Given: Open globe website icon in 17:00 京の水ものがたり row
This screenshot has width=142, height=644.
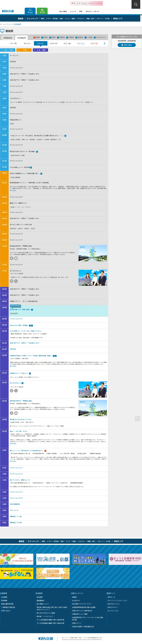Looking at the screenshot, I should [11, 258].
